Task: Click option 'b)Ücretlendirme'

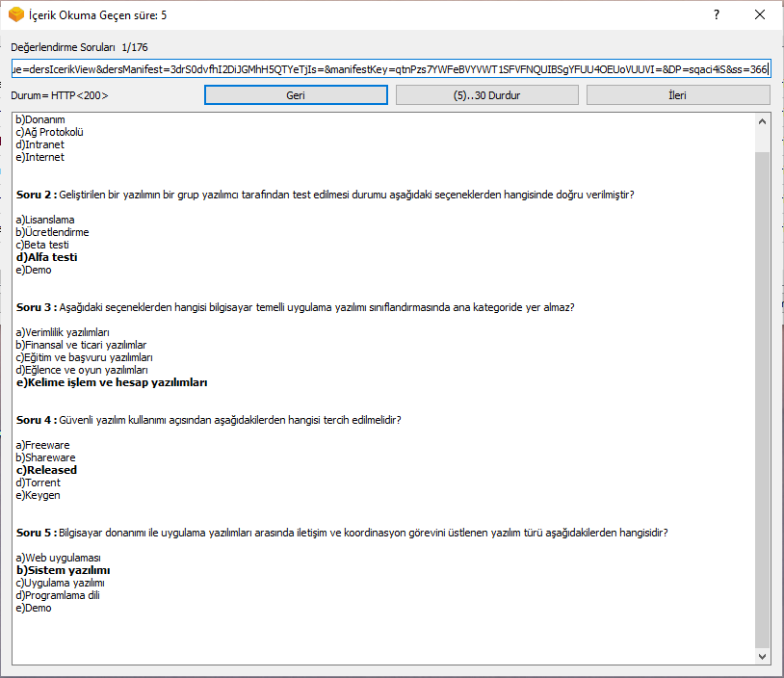Action: click(x=53, y=232)
